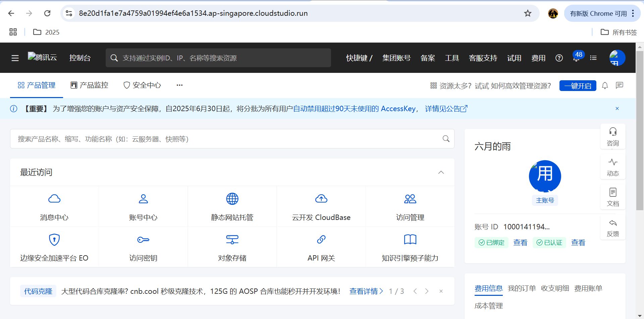
Task: Click AccessKey auto-disable notice link
Action: click(x=354, y=108)
